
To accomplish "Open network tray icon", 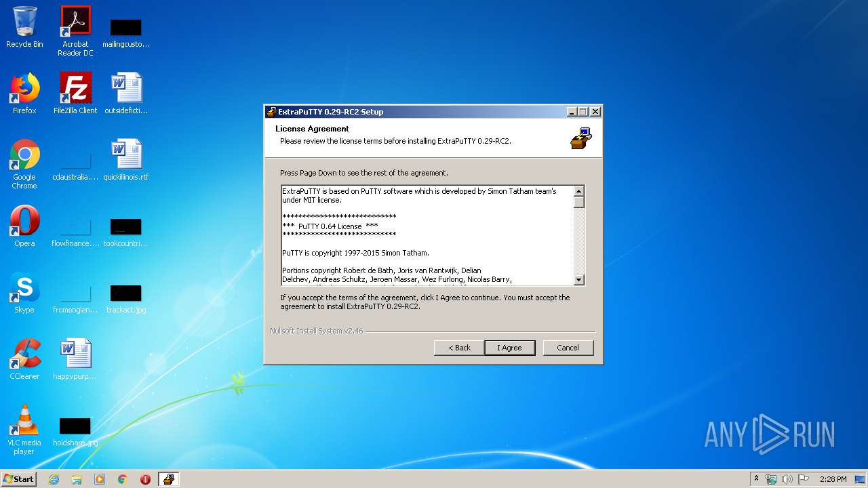I will pos(771,479).
